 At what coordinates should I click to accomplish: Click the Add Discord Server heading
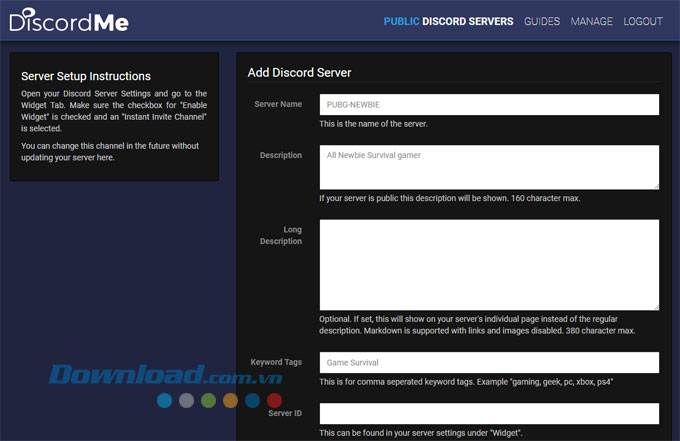pos(299,72)
